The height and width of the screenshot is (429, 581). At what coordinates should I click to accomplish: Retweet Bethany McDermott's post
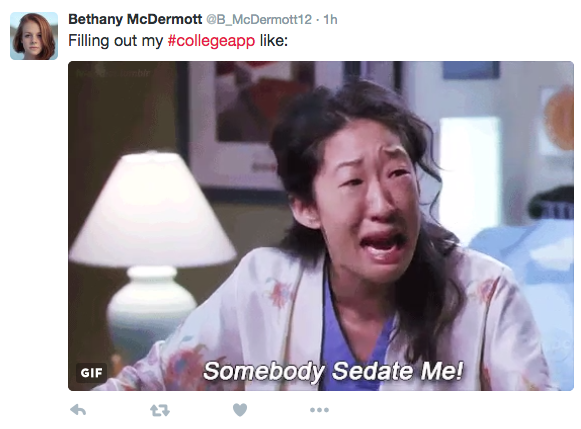160,410
